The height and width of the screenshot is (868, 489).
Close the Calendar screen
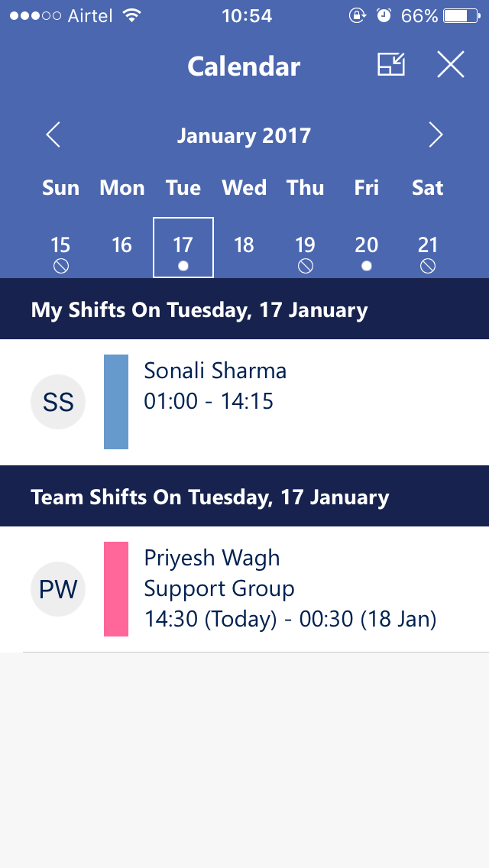pos(451,65)
